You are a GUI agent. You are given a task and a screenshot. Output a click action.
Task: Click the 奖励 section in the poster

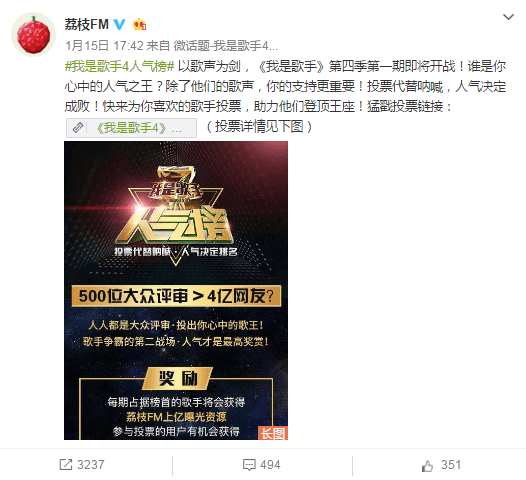coord(178,379)
